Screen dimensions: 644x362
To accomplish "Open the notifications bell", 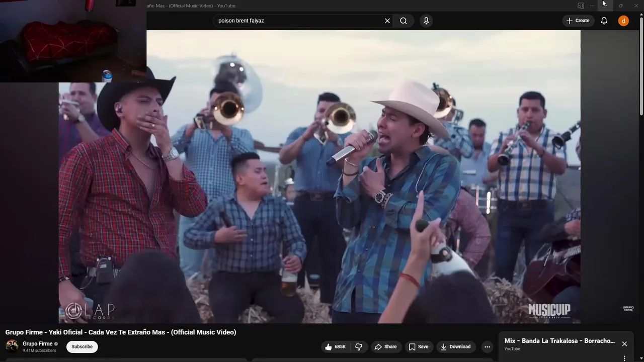I will 604,21.
